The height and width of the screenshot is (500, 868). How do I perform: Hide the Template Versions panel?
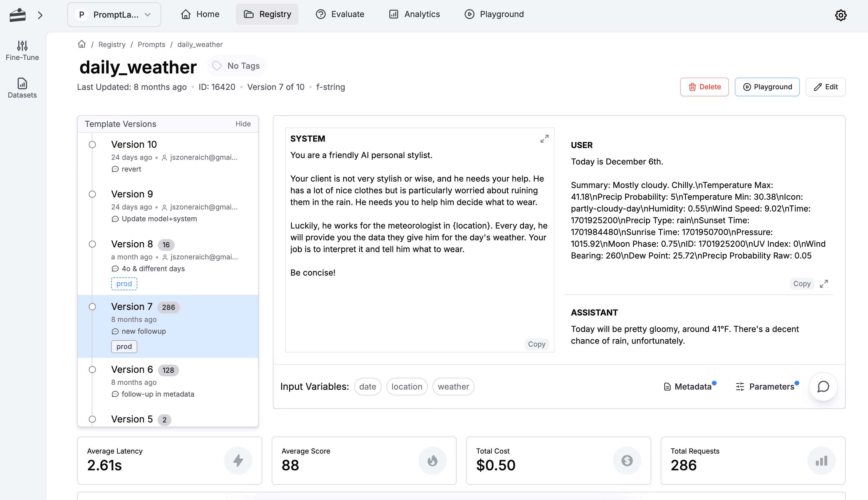[x=243, y=124]
